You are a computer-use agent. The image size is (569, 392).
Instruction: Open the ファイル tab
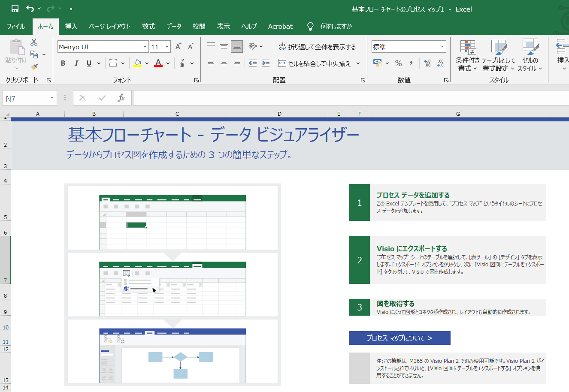[x=16, y=27]
